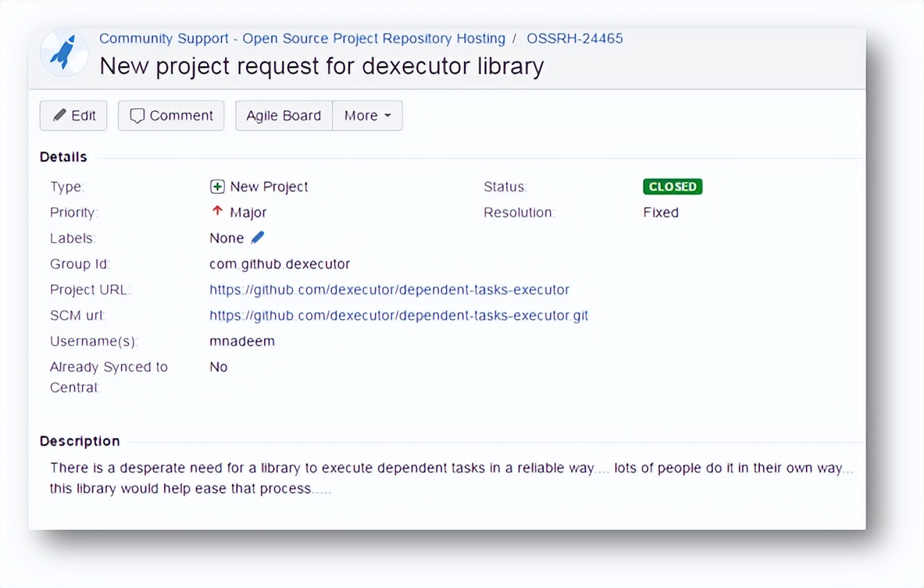924x588 pixels.
Task: Click the Labels value None
Action: click(x=226, y=238)
